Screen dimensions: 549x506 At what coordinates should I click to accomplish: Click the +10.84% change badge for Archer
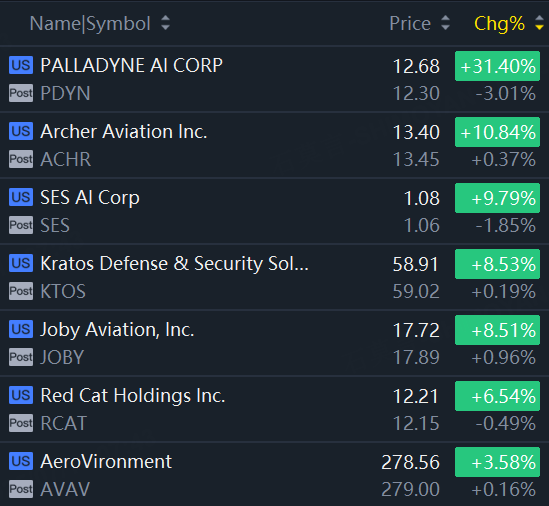[497, 132]
